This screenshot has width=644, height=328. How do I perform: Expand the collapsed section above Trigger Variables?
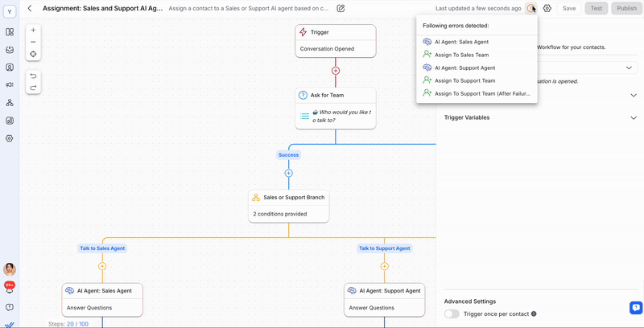[634, 95]
